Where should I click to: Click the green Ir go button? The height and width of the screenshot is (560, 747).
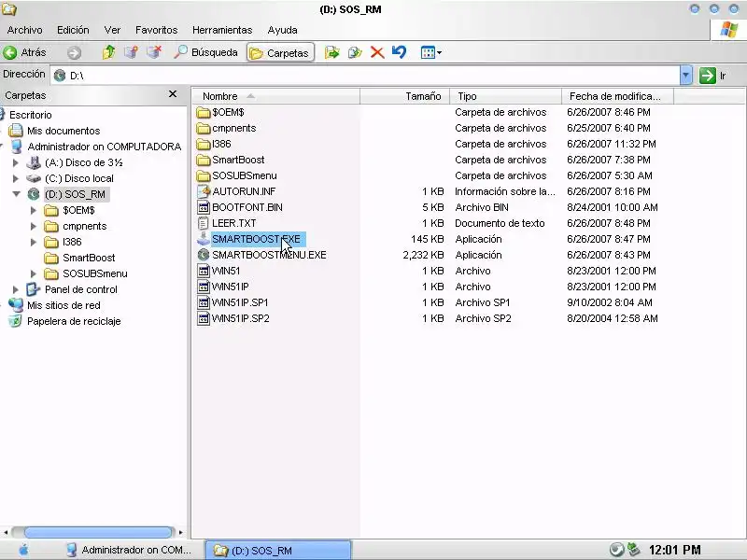(712, 76)
